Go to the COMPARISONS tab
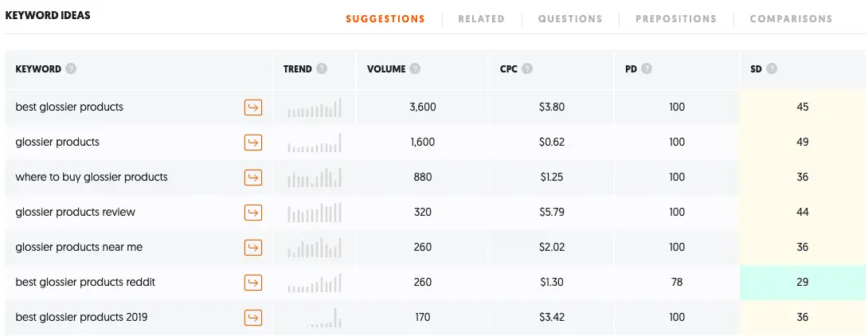The height and width of the screenshot is (336, 868). pos(791,19)
